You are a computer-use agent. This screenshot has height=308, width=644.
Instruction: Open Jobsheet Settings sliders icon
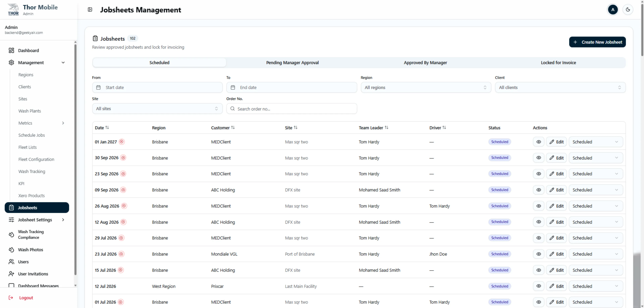(x=11, y=220)
